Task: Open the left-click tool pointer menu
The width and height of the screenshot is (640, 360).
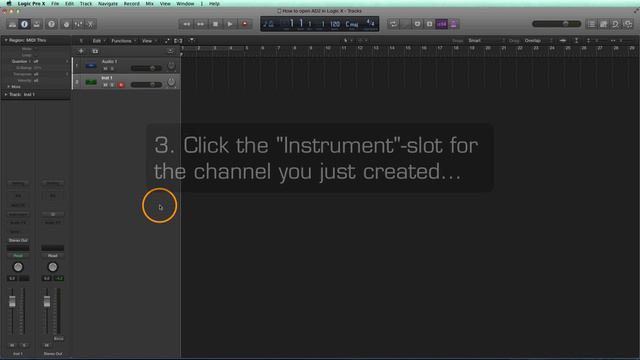Action: pyautogui.click(x=347, y=40)
